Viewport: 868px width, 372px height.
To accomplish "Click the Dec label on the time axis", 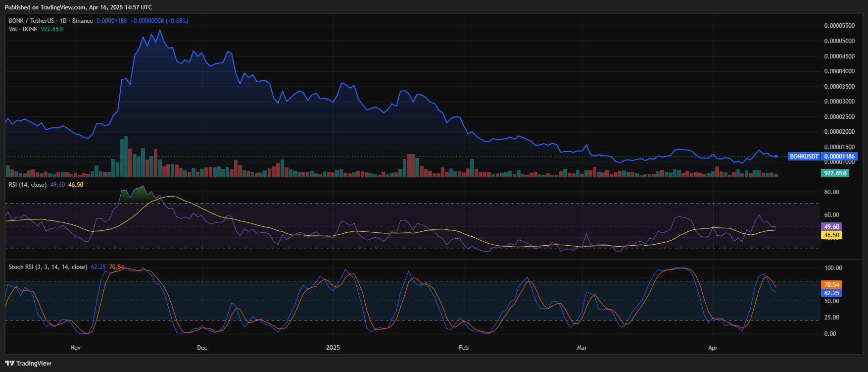I will tap(202, 348).
